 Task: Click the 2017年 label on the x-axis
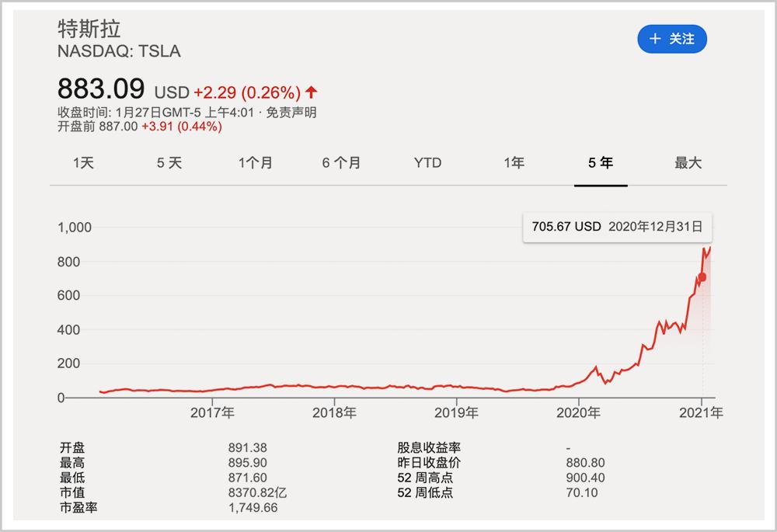(x=212, y=413)
